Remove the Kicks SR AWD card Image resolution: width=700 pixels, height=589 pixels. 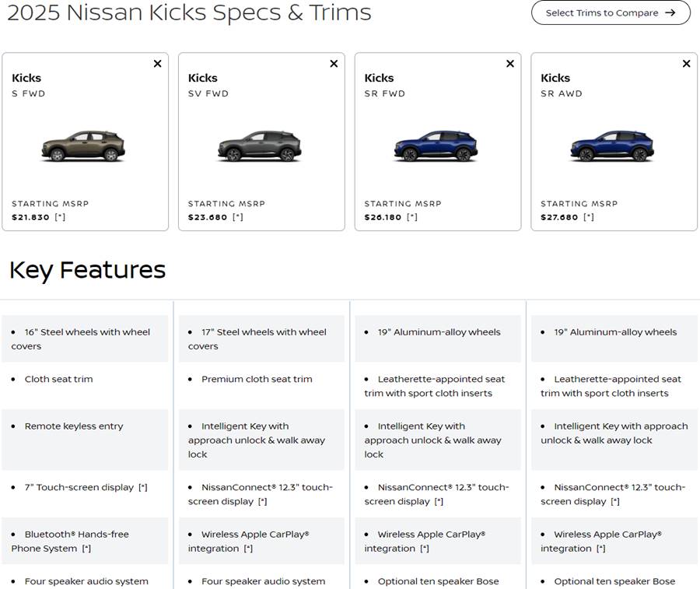pos(687,64)
